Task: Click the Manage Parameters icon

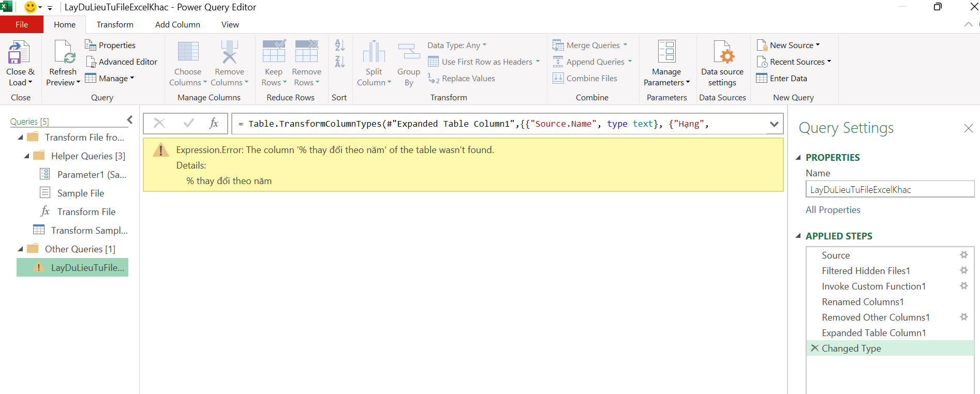Action: click(x=666, y=53)
